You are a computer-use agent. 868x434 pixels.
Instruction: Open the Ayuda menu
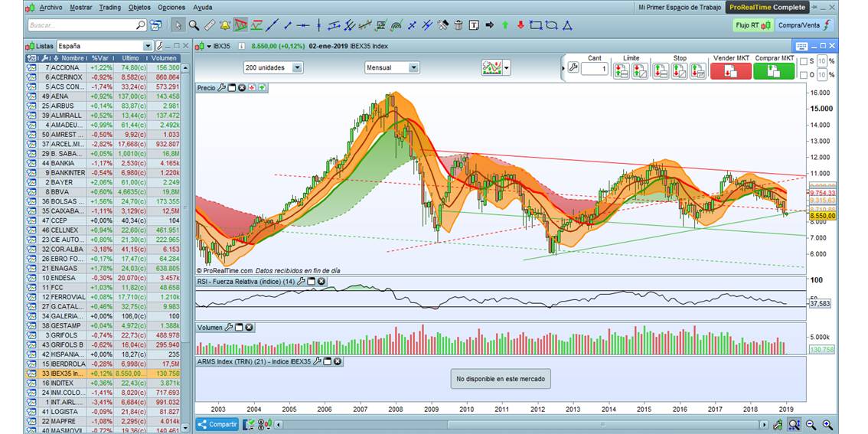(x=203, y=8)
